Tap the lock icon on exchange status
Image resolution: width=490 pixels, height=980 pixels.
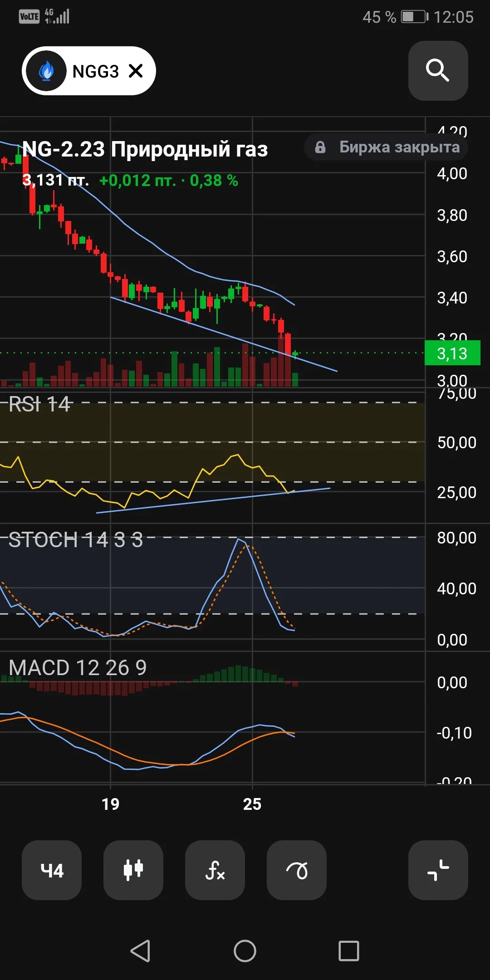[320, 147]
